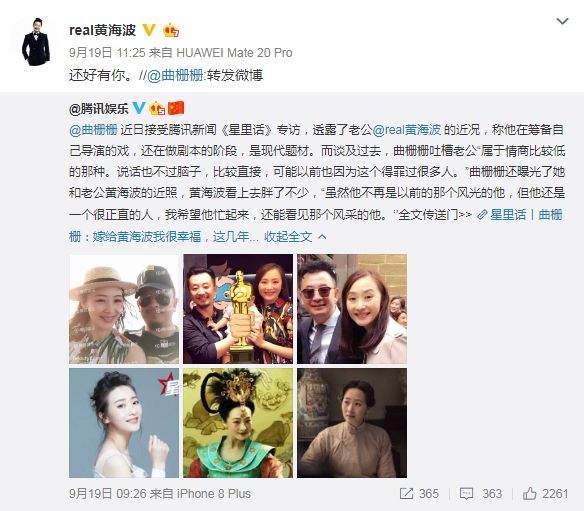Click the real黄海波 profile avatar
The height and width of the screenshot is (511, 584).
(x=36, y=42)
